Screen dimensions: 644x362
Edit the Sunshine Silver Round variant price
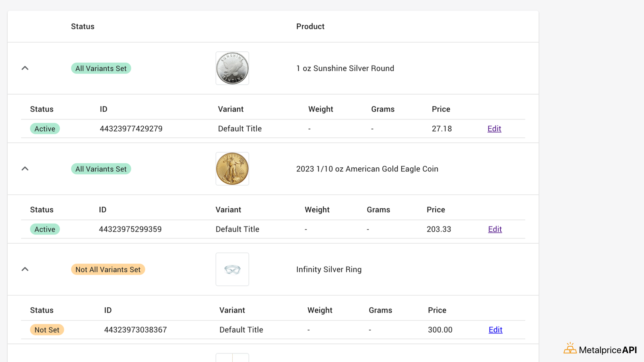[494, 128]
